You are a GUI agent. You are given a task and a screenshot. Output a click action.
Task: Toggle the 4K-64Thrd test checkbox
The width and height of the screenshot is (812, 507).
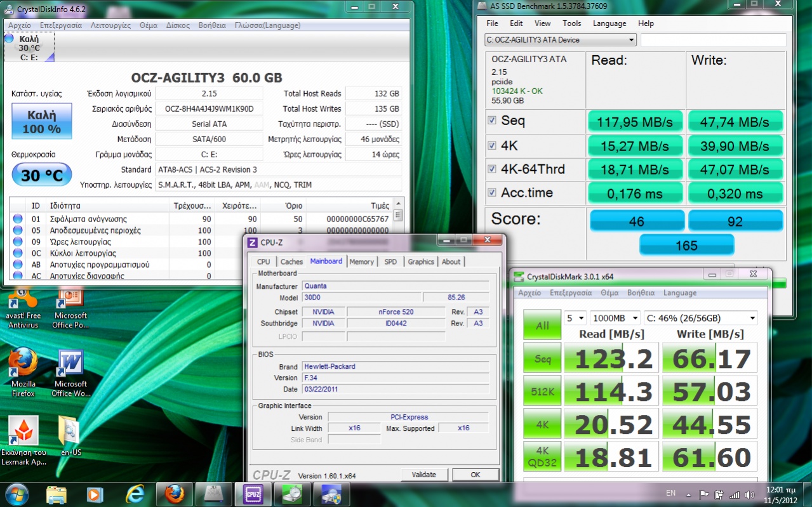(x=492, y=169)
